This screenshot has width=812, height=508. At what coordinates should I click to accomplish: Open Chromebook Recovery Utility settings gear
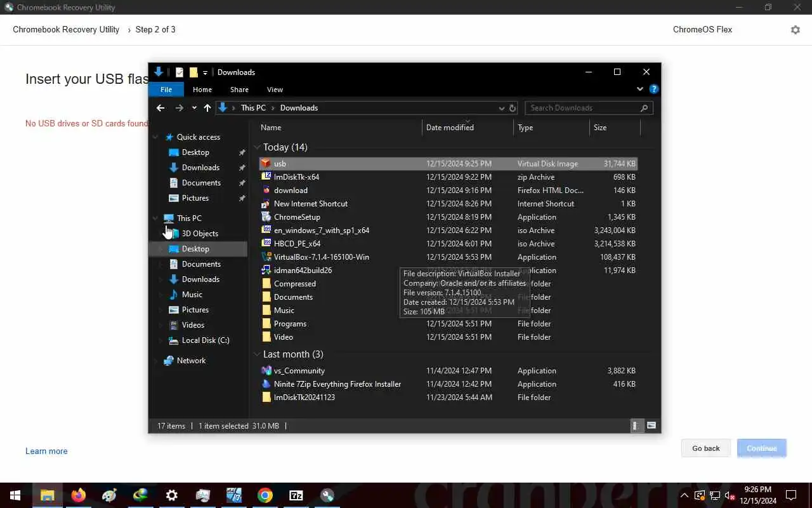(x=796, y=30)
